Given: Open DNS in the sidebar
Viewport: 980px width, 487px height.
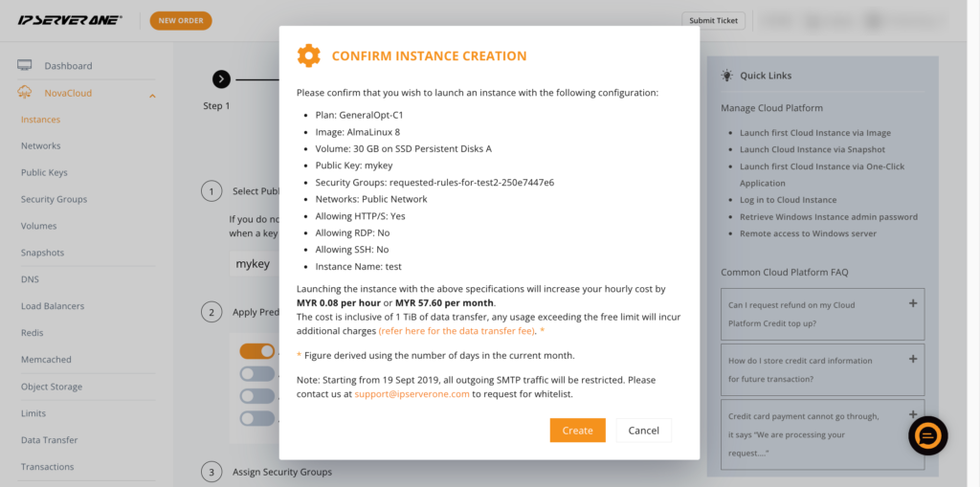Looking at the screenshot, I should pos(30,279).
